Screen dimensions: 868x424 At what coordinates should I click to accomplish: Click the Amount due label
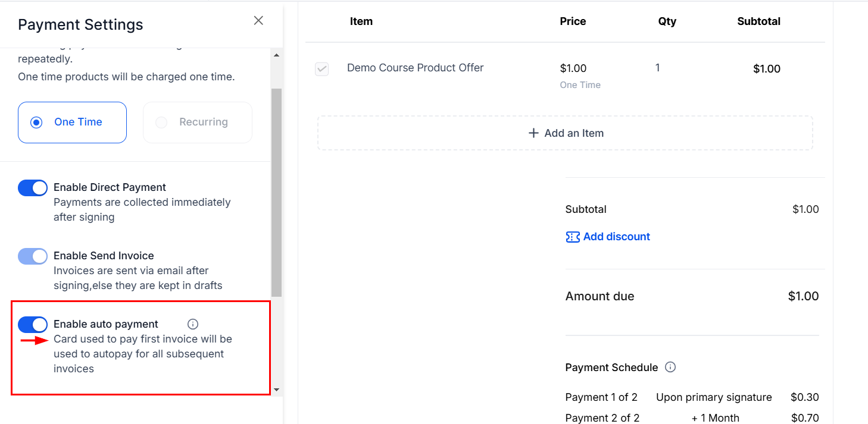pyautogui.click(x=600, y=296)
